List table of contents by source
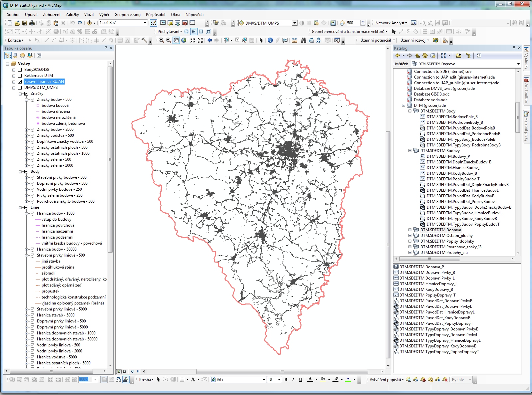This screenshot has width=532, height=395. (x=15, y=56)
